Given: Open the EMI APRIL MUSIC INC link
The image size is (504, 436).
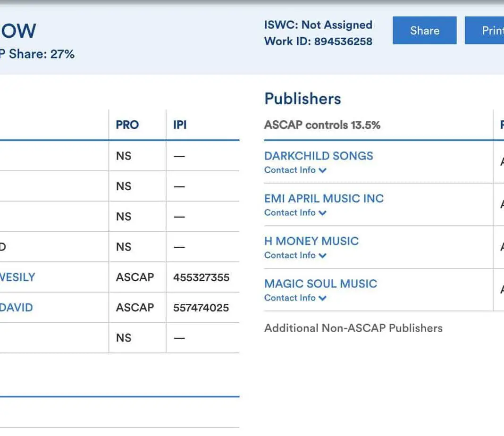Looking at the screenshot, I should pos(324,199).
